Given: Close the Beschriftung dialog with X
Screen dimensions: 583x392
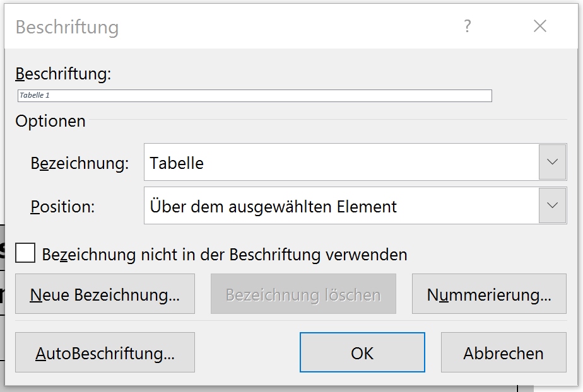Looking at the screenshot, I should click(540, 26).
